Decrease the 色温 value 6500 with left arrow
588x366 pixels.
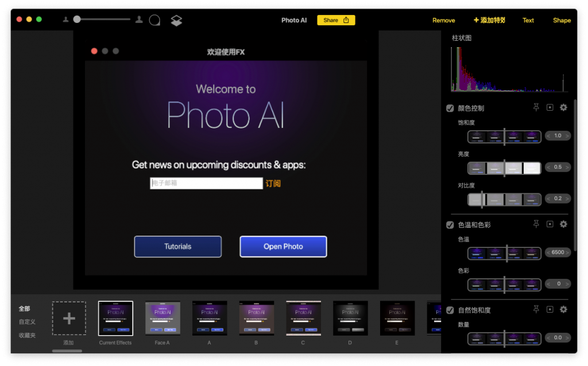[548, 252]
